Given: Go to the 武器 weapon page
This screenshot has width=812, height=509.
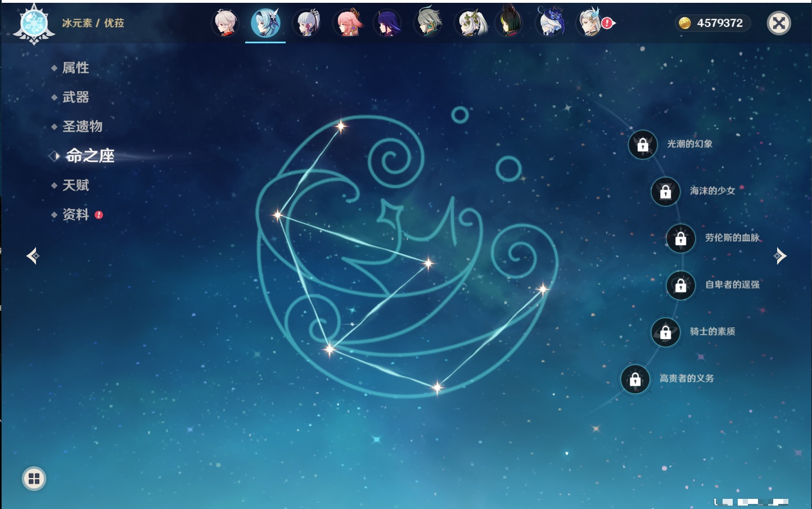Looking at the screenshot, I should point(75,97).
